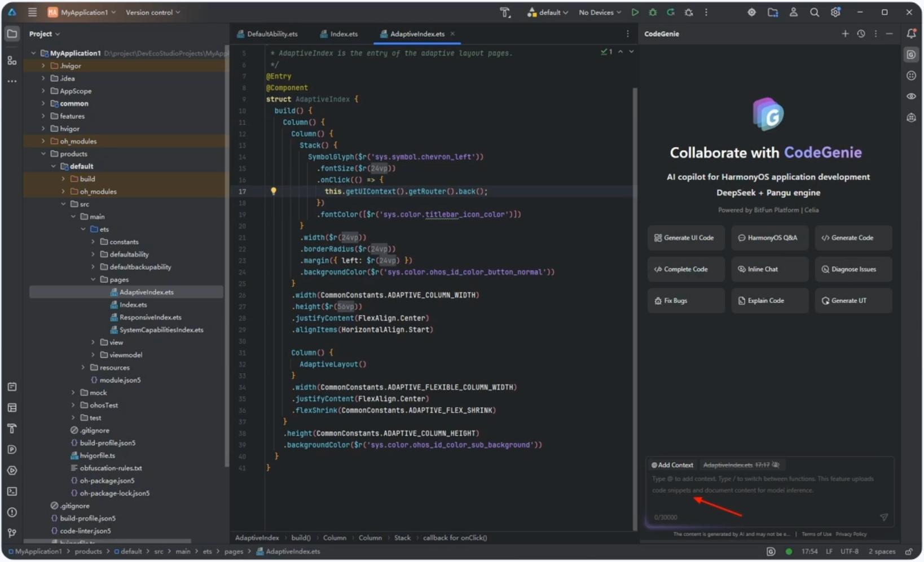Screen dimensions: 924x562
Task: Open MyApplication1 project dropdown
Action: click(82, 12)
